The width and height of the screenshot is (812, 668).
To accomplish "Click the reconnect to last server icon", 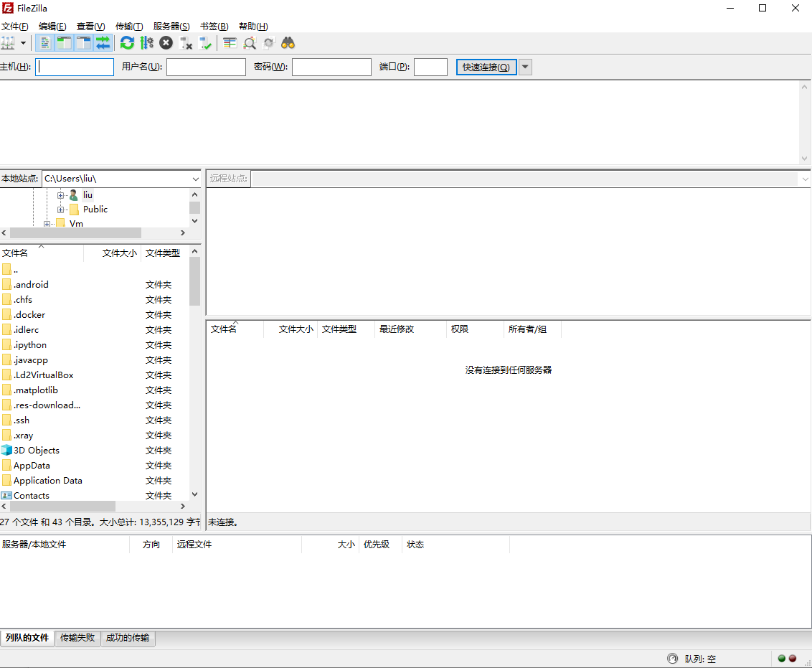I will pyautogui.click(x=205, y=43).
